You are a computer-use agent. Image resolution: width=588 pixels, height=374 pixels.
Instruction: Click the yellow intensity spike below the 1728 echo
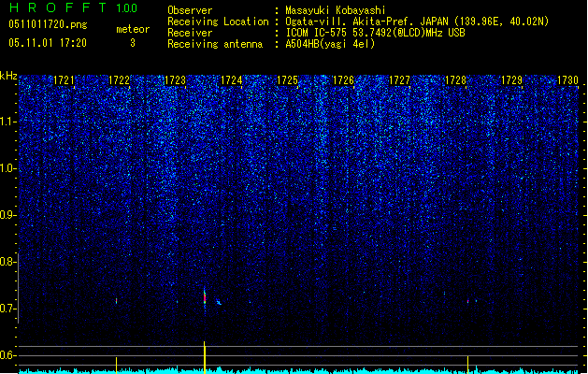468,365
